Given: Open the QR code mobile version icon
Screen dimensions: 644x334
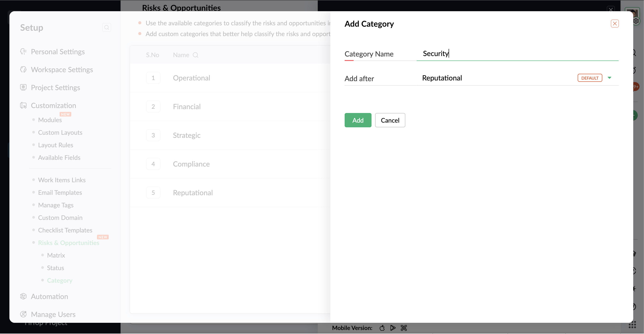Looking at the screenshot, I should tap(404, 328).
